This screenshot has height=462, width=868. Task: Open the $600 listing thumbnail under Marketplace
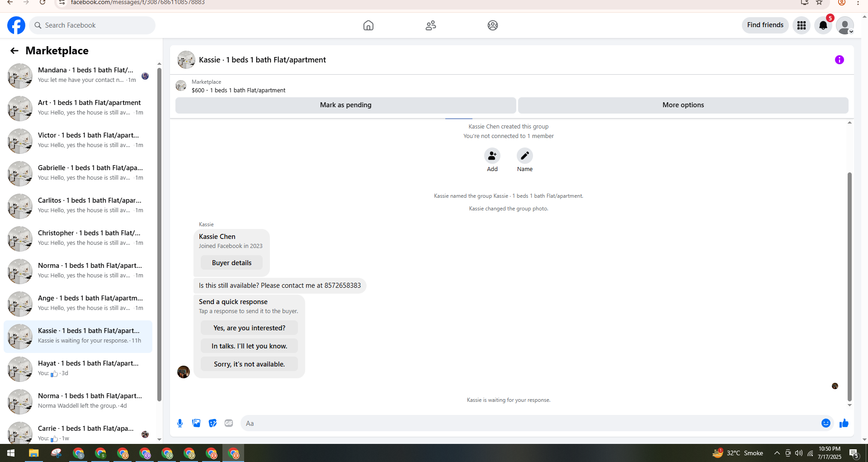tap(181, 86)
